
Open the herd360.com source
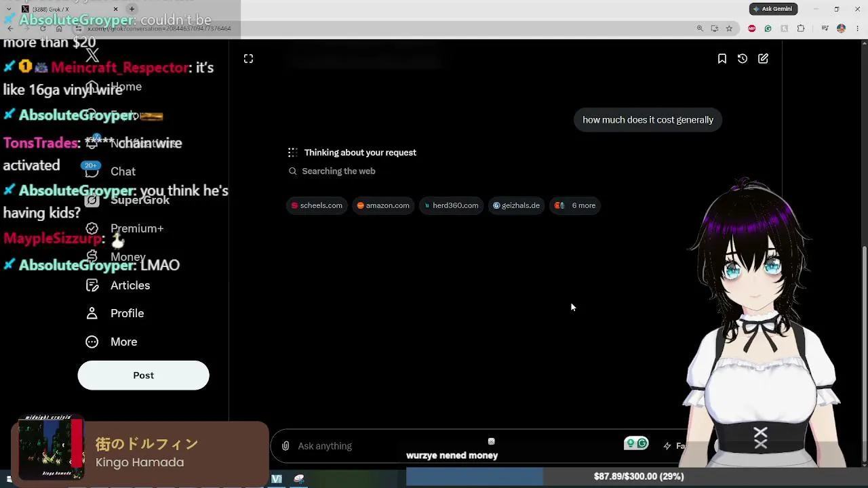pyautogui.click(x=452, y=205)
